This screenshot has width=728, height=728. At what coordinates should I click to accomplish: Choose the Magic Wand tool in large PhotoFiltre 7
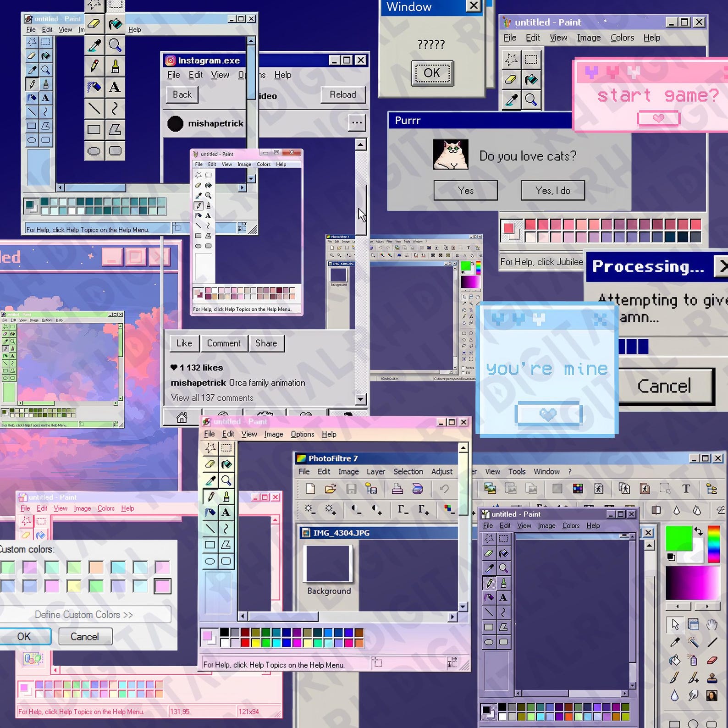(x=693, y=642)
